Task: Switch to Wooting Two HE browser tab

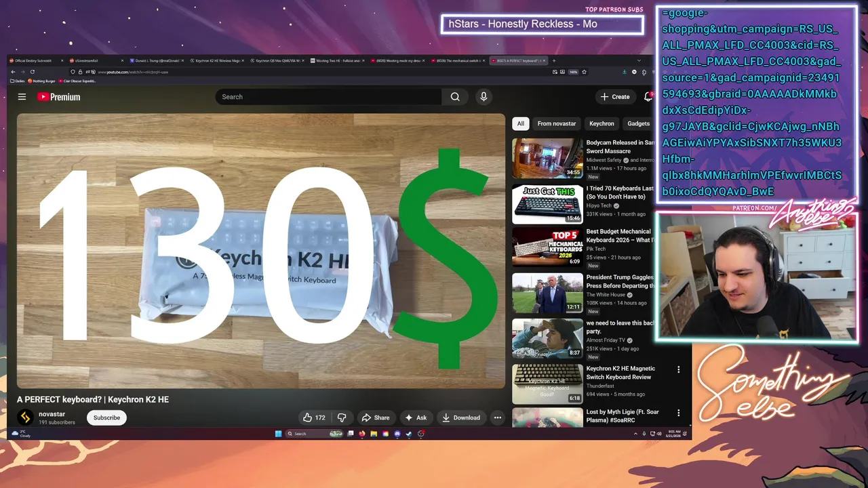Action: pyautogui.click(x=337, y=60)
